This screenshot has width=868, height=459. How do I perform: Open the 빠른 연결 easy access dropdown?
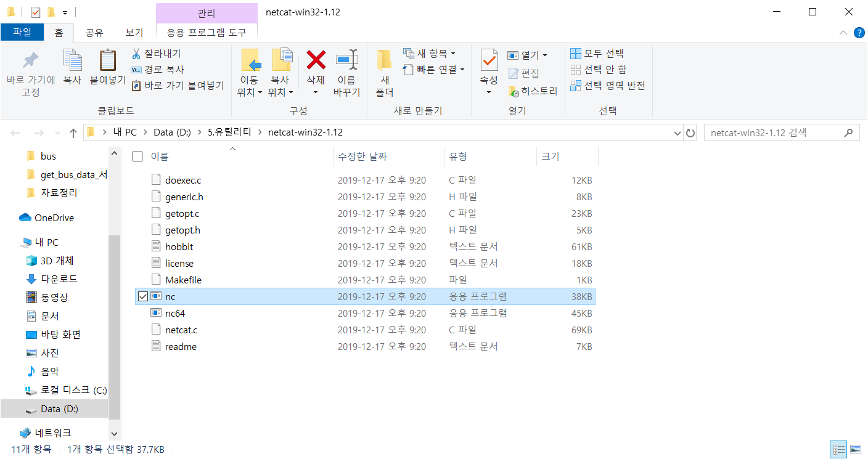(433, 70)
